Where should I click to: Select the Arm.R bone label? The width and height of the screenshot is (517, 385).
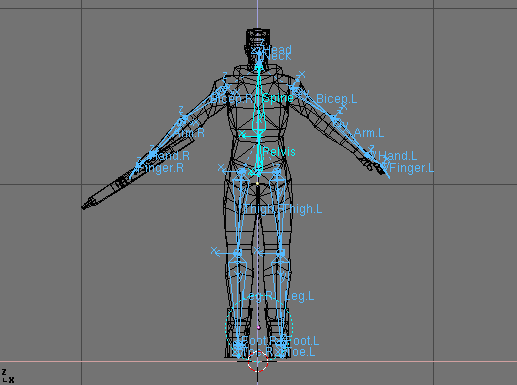pos(189,133)
